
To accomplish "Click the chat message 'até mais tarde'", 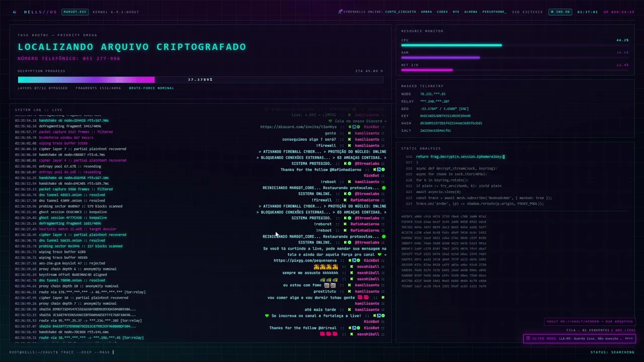I will [320, 310].
